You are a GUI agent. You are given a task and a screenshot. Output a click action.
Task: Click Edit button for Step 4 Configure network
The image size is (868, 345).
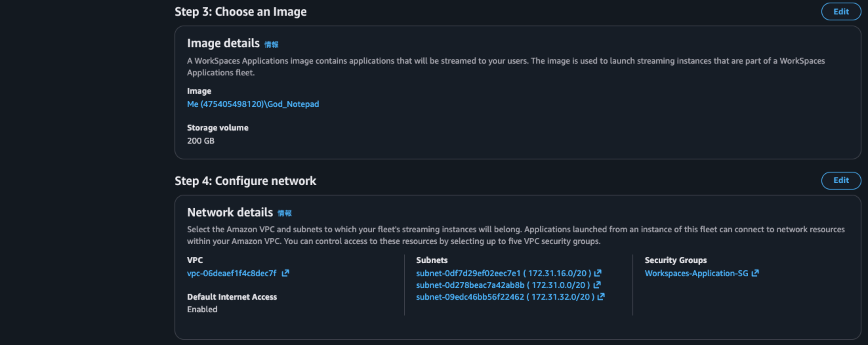(x=841, y=180)
